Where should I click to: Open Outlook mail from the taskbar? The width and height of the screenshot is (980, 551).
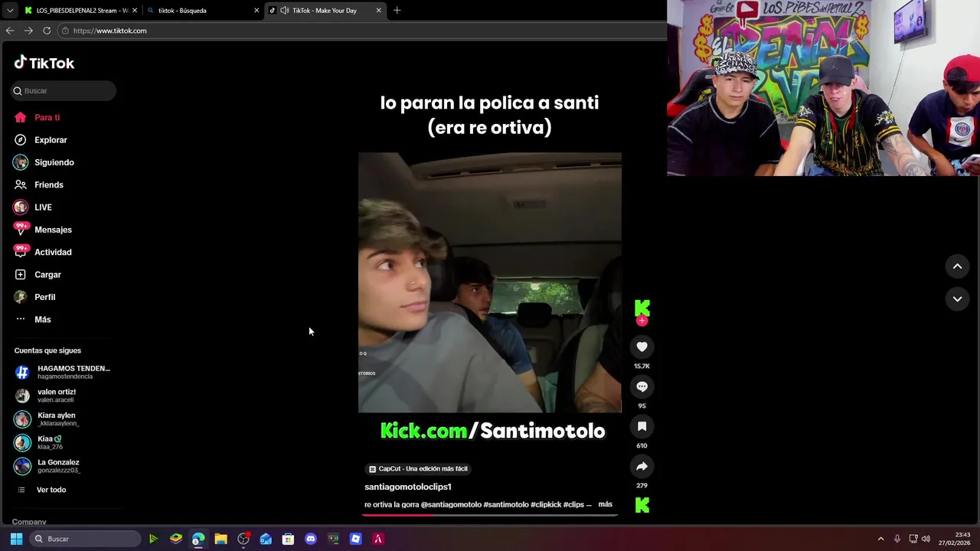pyautogui.click(x=266, y=539)
